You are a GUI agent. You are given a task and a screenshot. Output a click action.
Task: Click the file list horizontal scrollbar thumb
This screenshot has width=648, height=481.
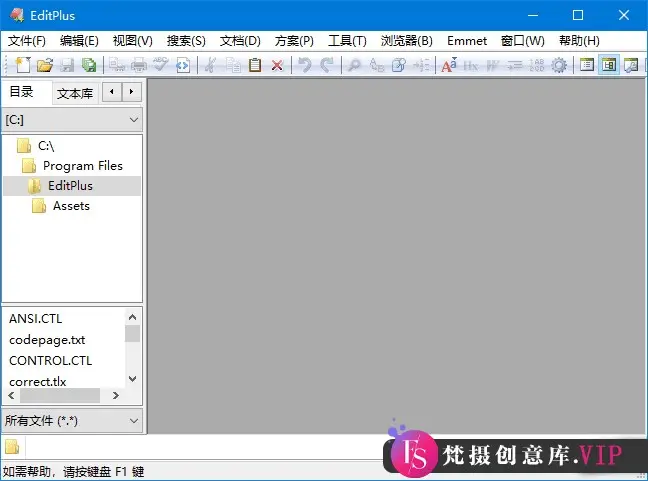point(60,395)
